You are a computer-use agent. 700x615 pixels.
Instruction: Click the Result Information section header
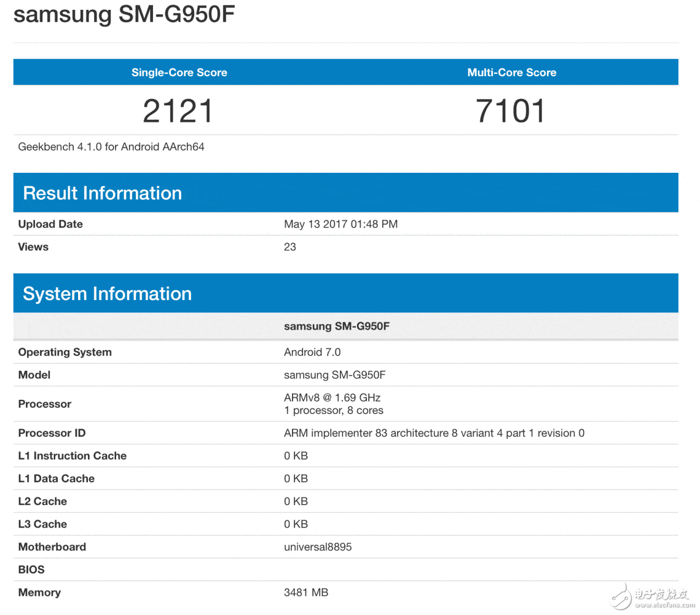102,193
